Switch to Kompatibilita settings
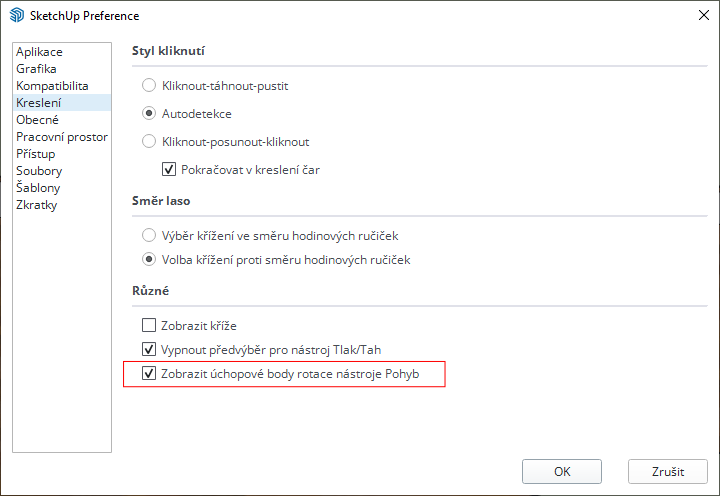The width and height of the screenshot is (720, 496). (52, 86)
